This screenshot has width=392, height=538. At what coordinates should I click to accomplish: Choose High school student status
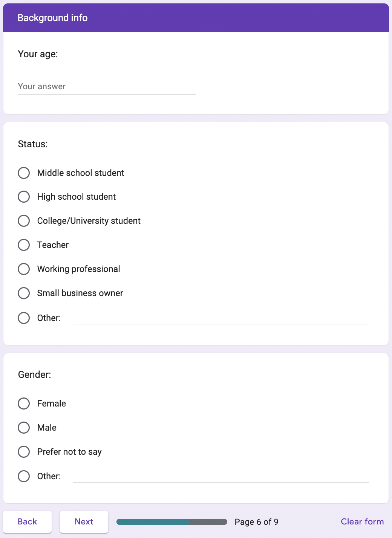click(x=24, y=197)
